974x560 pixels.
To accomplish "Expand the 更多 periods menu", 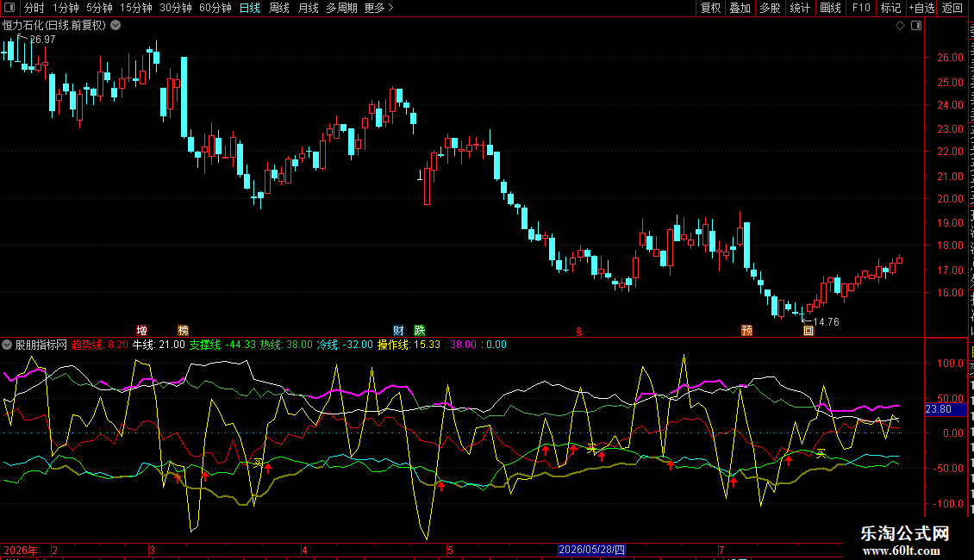I will click(x=378, y=8).
